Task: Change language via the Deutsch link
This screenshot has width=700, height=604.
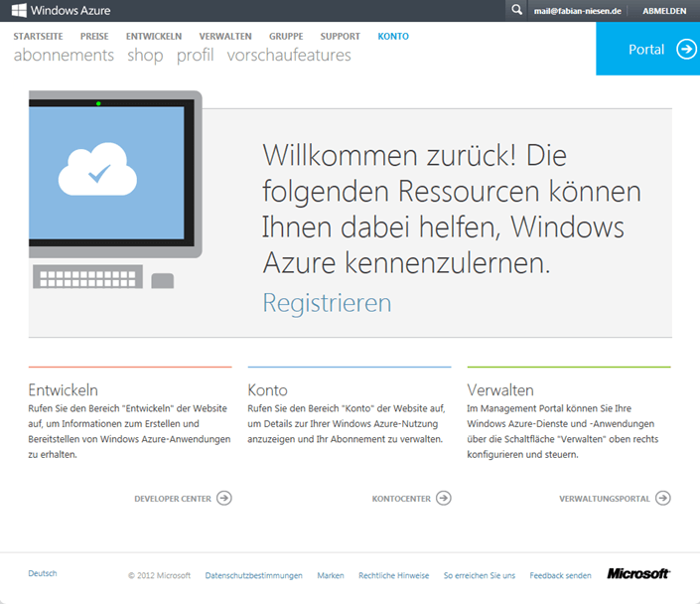Action: pyautogui.click(x=43, y=573)
